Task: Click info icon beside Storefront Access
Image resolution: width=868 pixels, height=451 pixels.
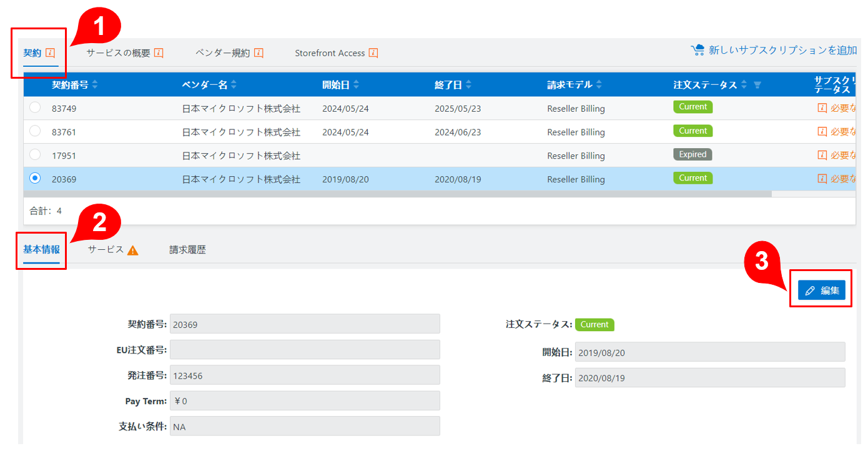Action: pos(373,53)
